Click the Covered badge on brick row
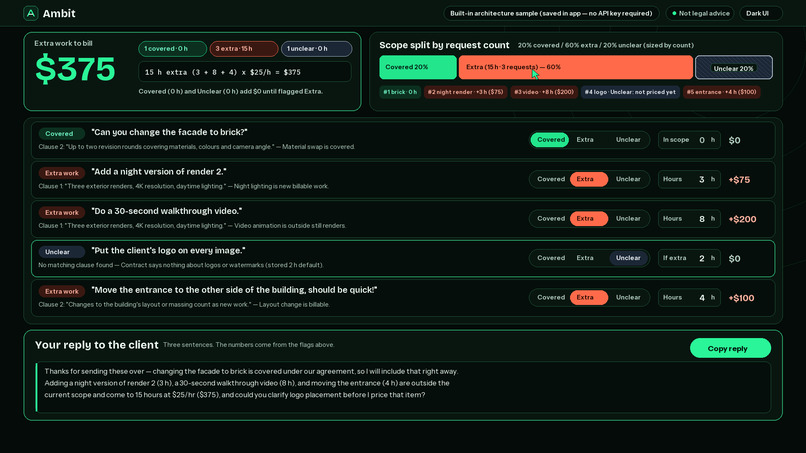The image size is (806, 453). 61,134
